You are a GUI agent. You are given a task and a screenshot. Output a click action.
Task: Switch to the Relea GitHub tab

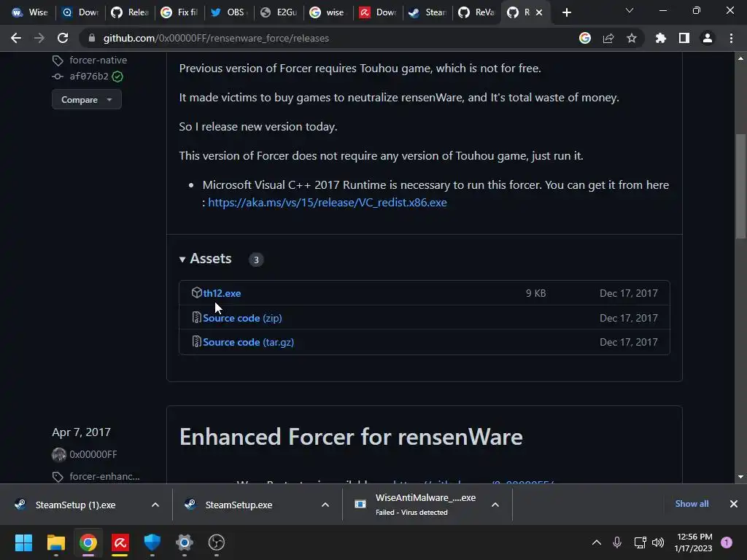130,12
